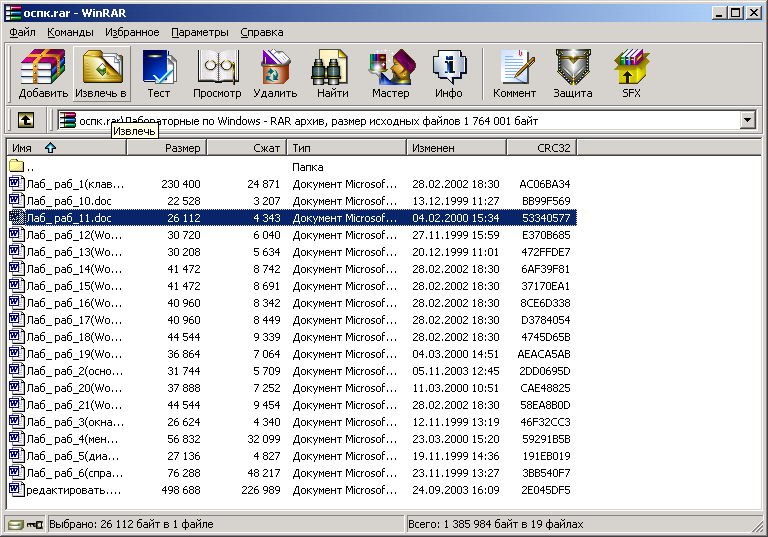Select the file Лаб_раб_21(Wo…
The image size is (768, 537).
coord(74,405)
